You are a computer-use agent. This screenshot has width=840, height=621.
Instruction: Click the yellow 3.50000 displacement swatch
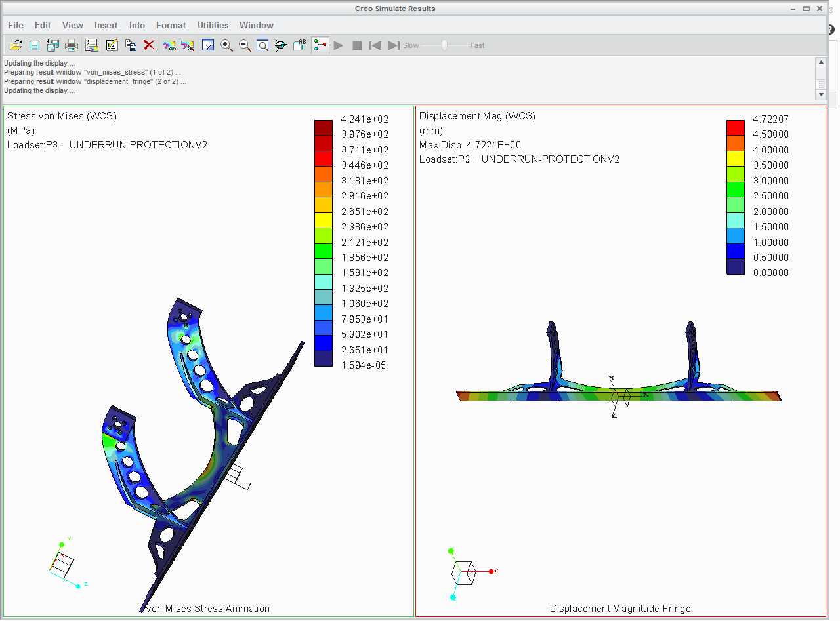[736, 157]
